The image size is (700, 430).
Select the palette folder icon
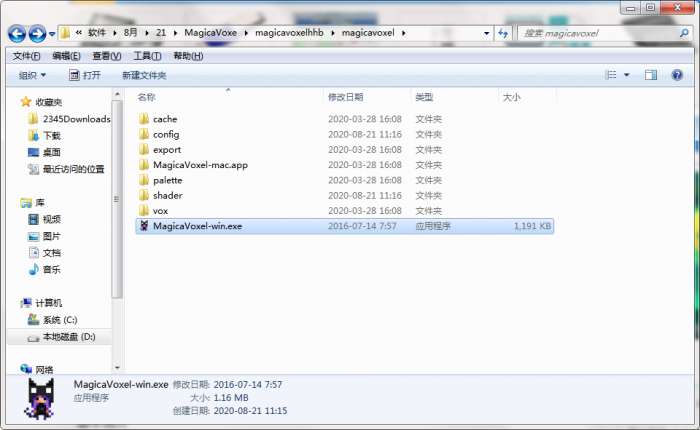click(x=144, y=180)
